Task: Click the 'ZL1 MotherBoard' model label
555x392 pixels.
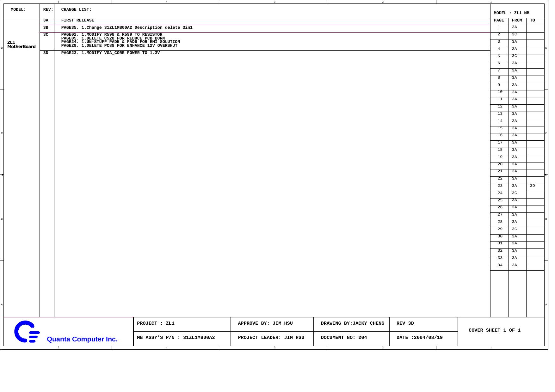Action: [x=22, y=45]
